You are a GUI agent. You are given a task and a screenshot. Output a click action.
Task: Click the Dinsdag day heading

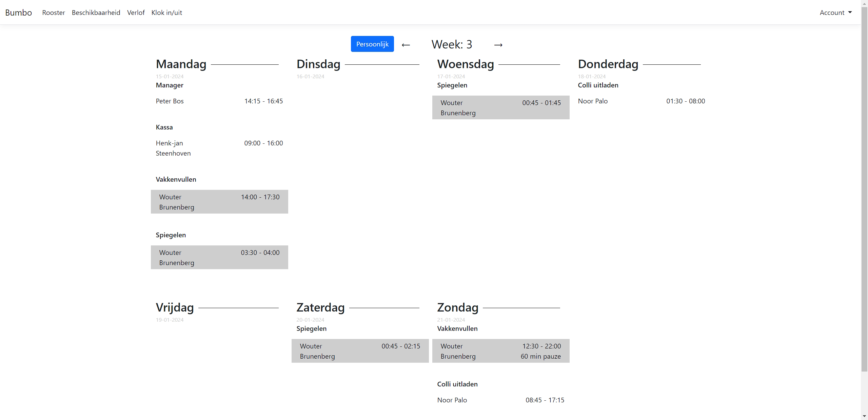(x=318, y=64)
